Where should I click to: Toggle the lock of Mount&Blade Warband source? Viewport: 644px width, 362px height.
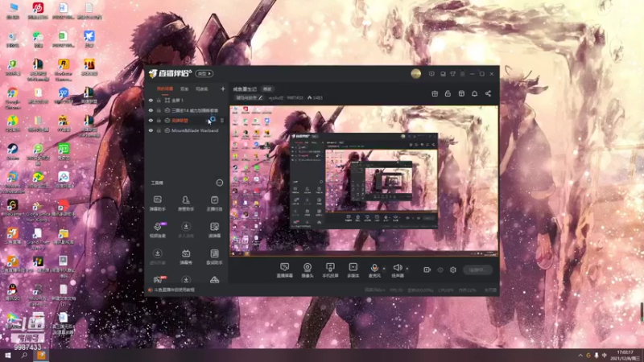[159, 130]
